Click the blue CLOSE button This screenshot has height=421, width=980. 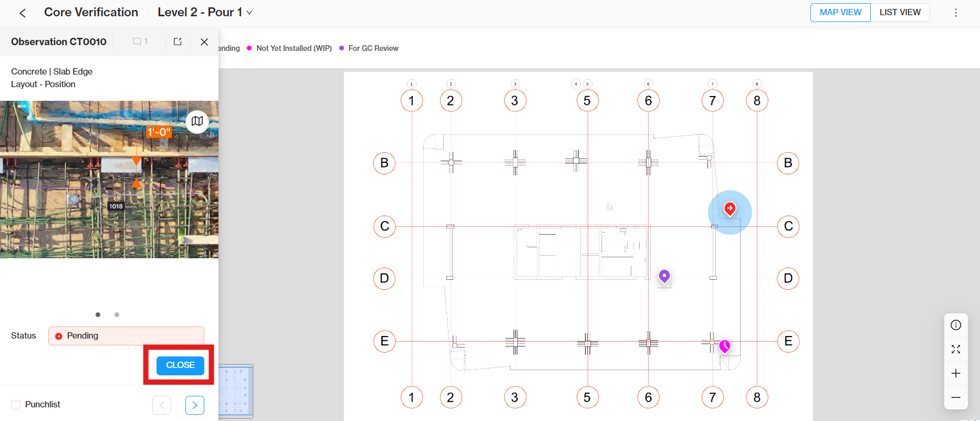[180, 365]
